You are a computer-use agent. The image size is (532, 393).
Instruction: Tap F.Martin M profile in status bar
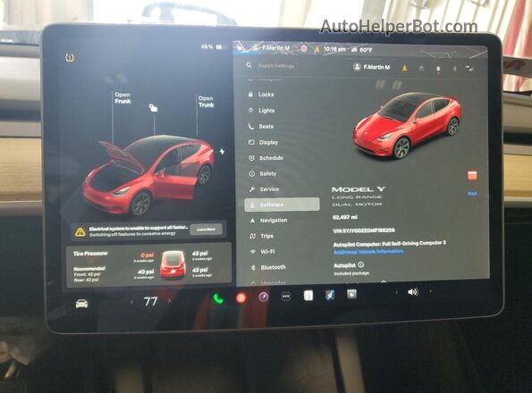point(272,48)
